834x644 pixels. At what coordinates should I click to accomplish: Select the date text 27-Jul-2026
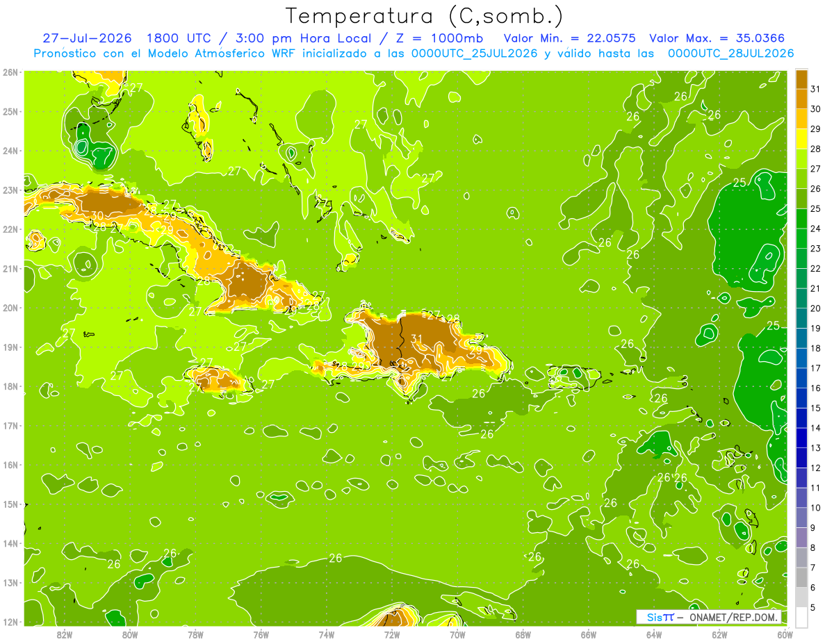point(87,38)
